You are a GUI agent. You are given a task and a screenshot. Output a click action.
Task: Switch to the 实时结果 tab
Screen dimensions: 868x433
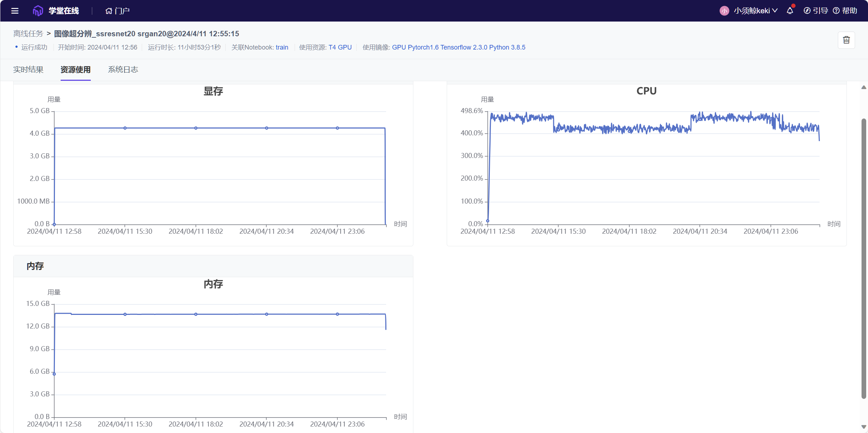click(x=28, y=70)
